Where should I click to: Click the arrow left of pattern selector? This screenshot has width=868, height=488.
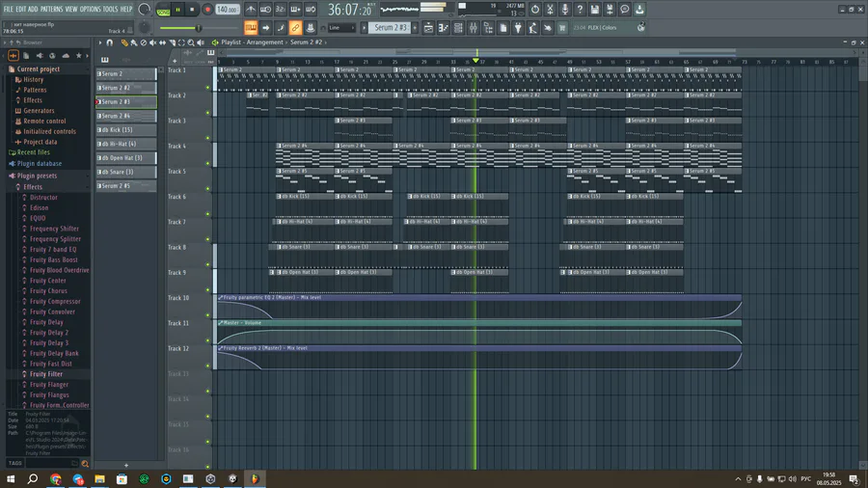point(365,28)
